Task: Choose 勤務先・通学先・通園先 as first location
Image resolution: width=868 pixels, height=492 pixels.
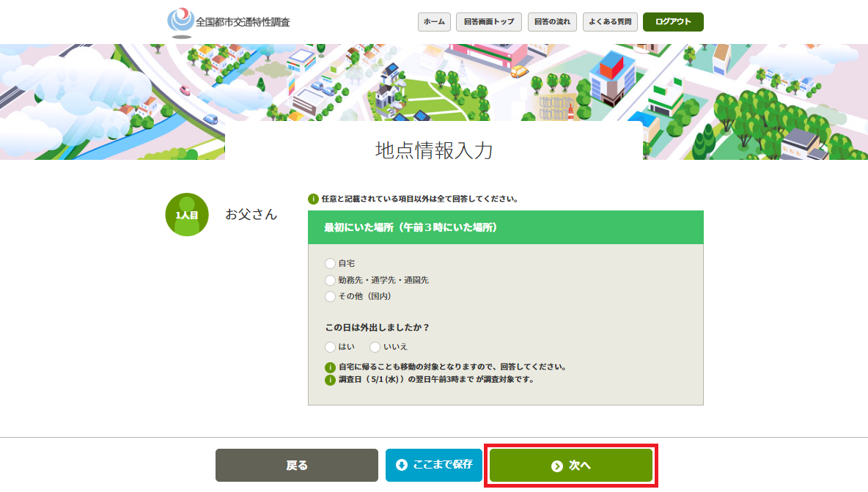Action: coord(330,280)
